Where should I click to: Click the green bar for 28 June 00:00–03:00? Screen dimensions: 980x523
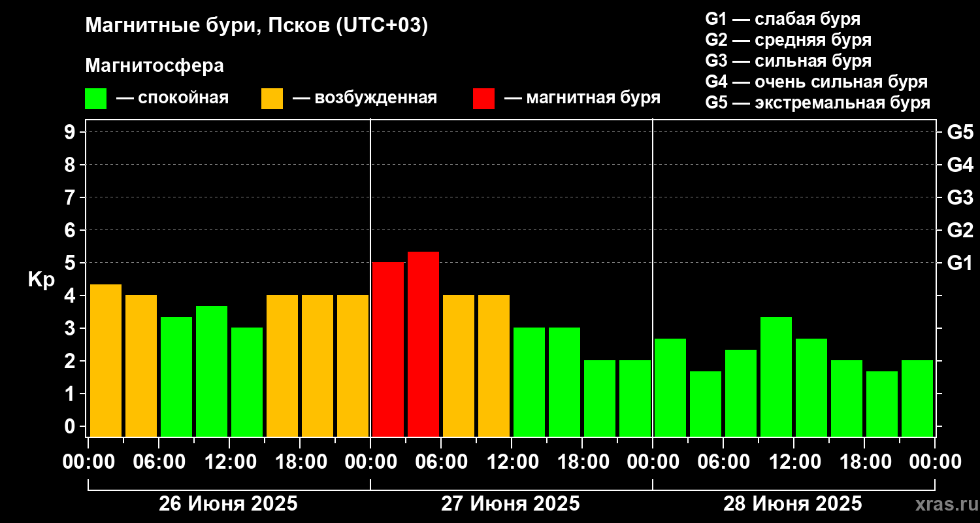pos(670,388)
